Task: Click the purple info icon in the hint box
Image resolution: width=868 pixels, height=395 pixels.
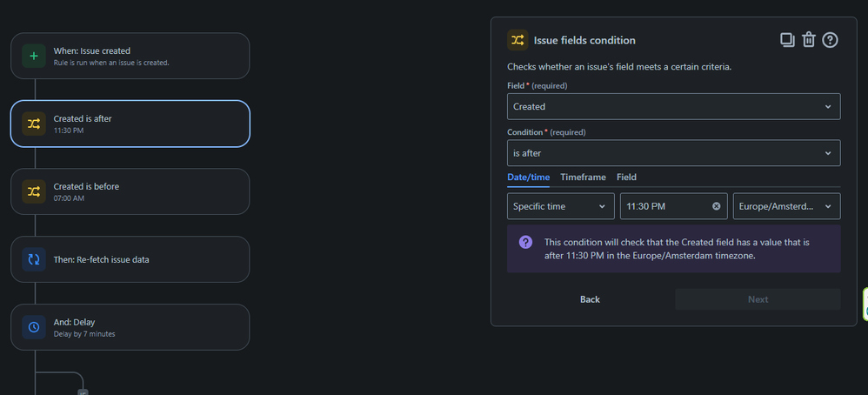Action: coord(525,242)
